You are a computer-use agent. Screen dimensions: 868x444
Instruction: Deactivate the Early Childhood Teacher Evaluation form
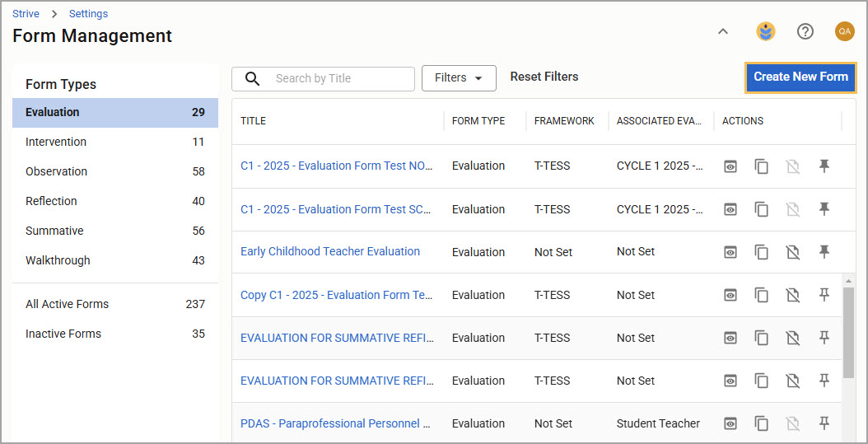point(793,252)
